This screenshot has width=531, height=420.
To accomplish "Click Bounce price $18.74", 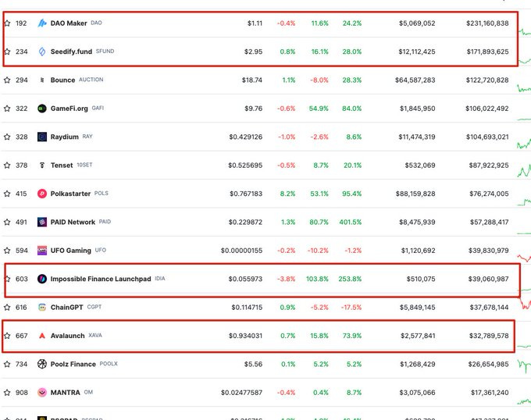I will point(252,80).
